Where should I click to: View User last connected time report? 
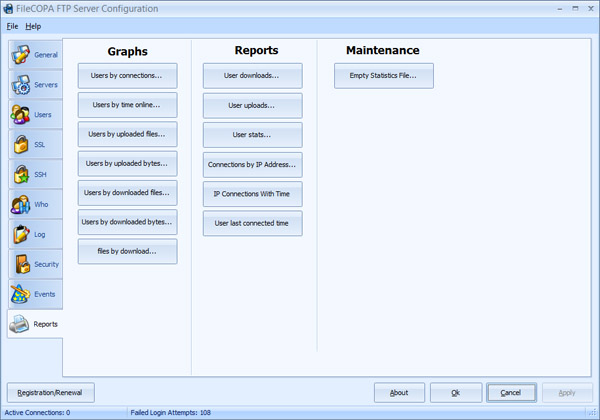point(253,223)
